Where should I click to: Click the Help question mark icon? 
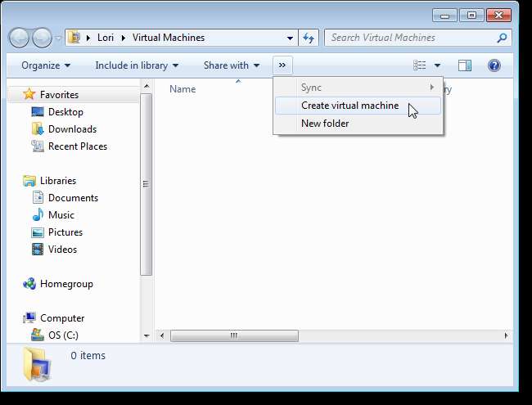coord(494,65)
